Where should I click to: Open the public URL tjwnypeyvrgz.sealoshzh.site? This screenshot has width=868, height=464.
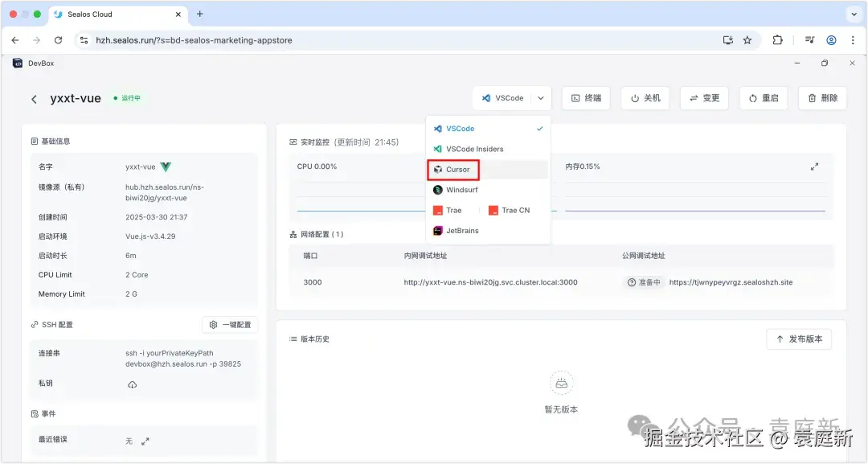(731, 282)
